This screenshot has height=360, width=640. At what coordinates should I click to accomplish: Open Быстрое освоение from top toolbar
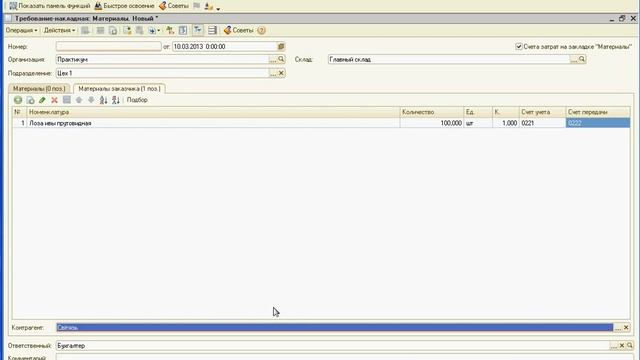tap(124, 6)
